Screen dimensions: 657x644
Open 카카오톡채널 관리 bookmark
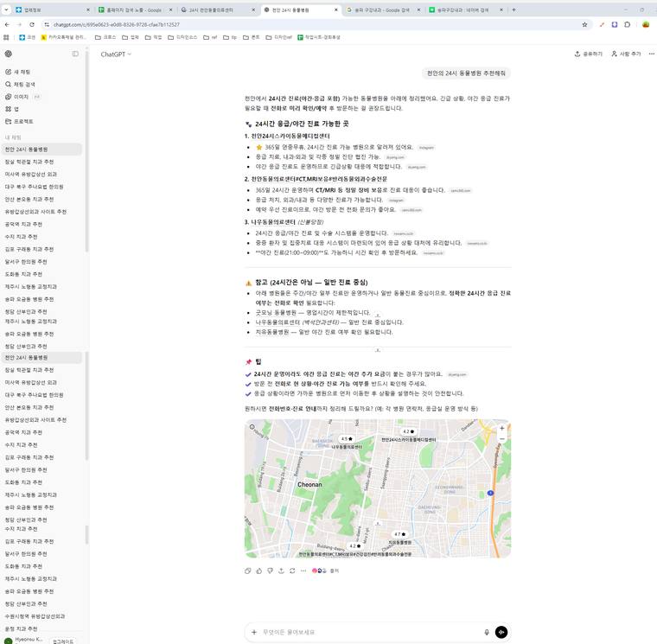[64, 37]
